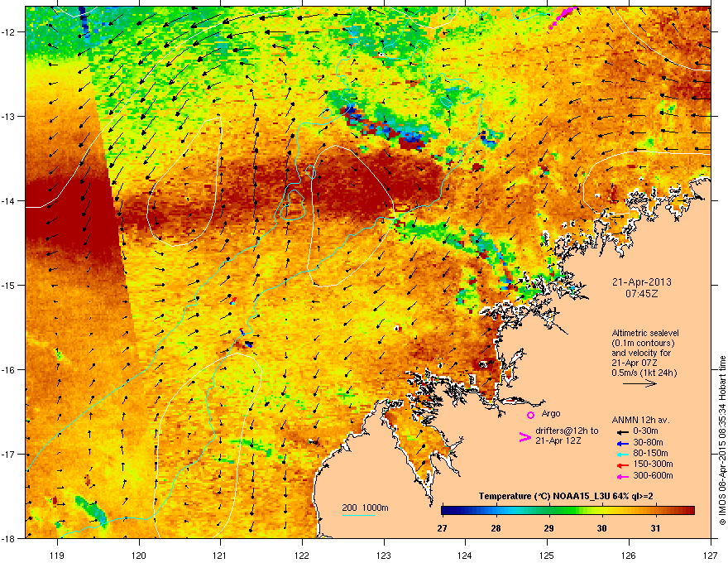728x563 pixels.
Task: Select the red 150-300m arrow in ANMN legend
Action: point(623,465)
